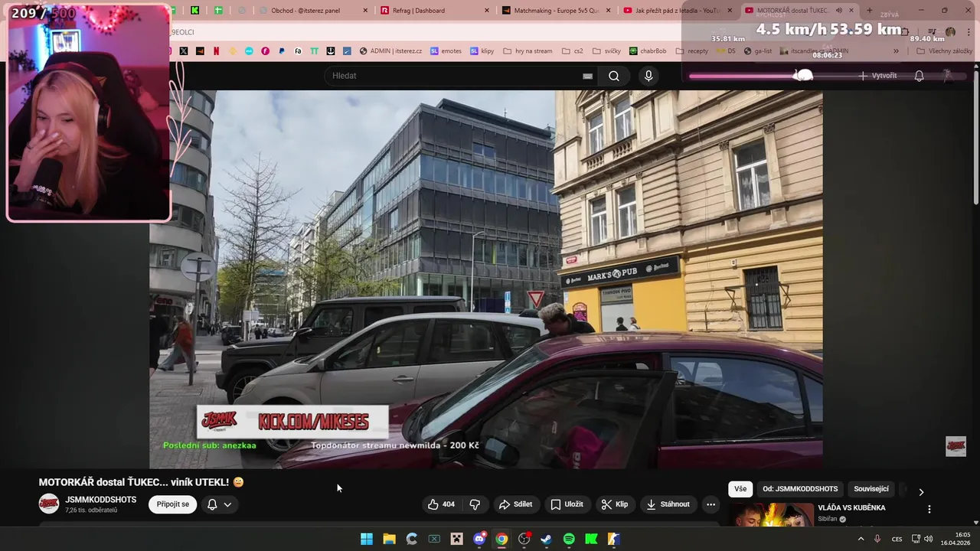Open Kick app from the taskbar
Screen dimensions: 980x551
tap(591, 539)
